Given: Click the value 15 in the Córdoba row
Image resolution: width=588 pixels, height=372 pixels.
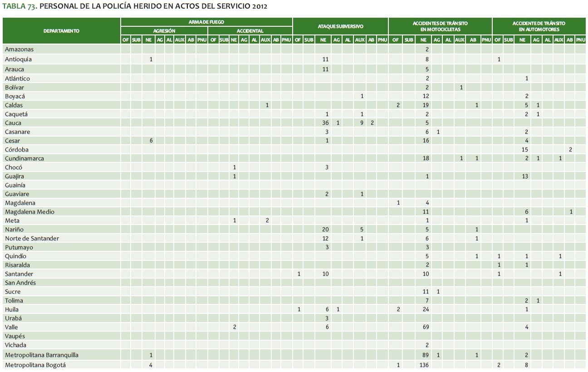Looking at the screenshot, I should 525,150.
